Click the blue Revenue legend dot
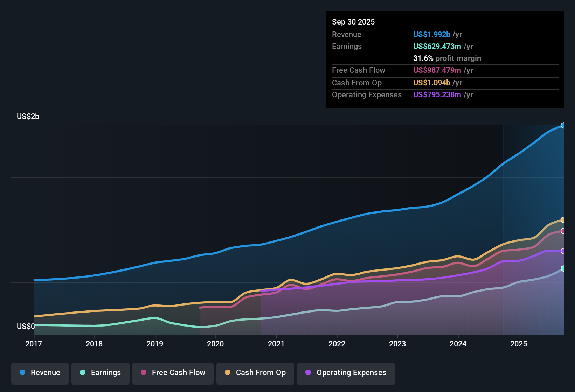Screen dimensions: 575x392 tap(22, 373)
